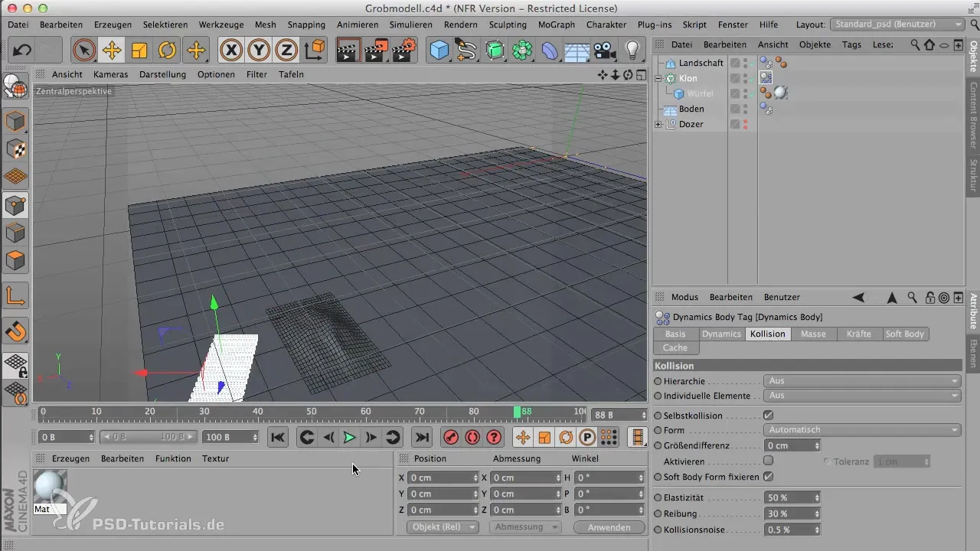
Task: Open the spline pen tools icon
Action: pyautogui.click(x=467, y=51)
